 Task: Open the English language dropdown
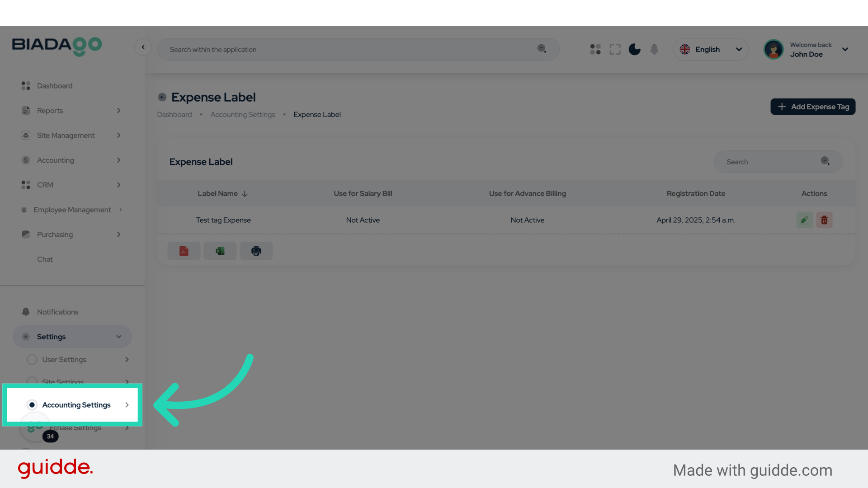point(711,49)
